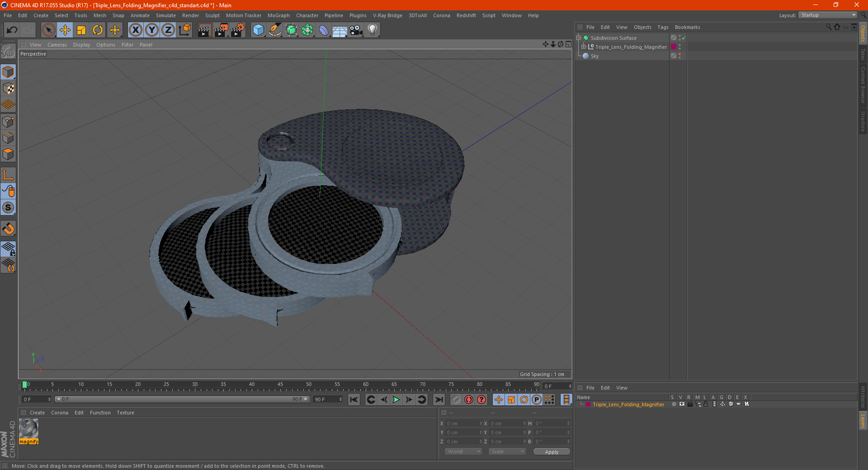Open Scale mode dropdown
The height and width of the screenshot is (470, 868).
click(x=507, y=451)
